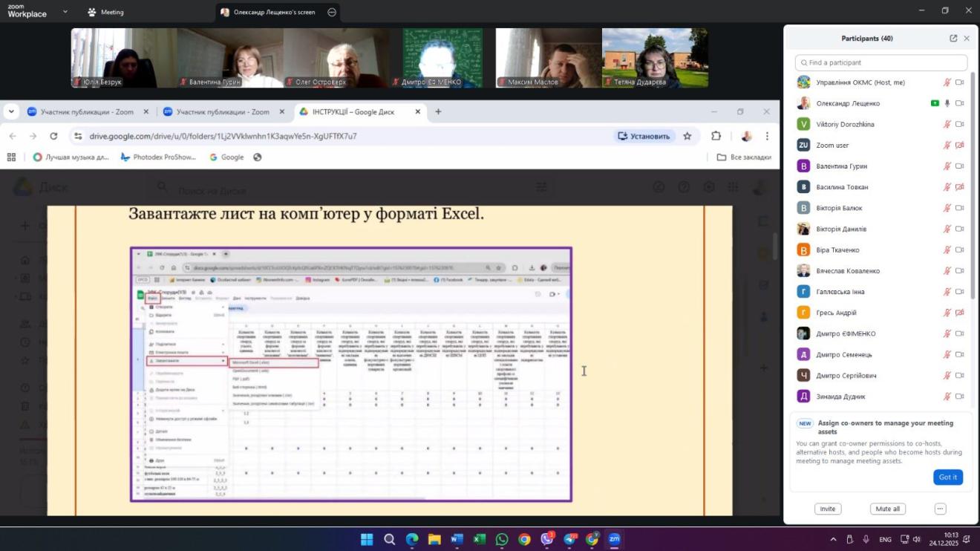Screen dimensions: 980x551
Task: Open Chrome's three-dot menu
Action: coord(767,136)
